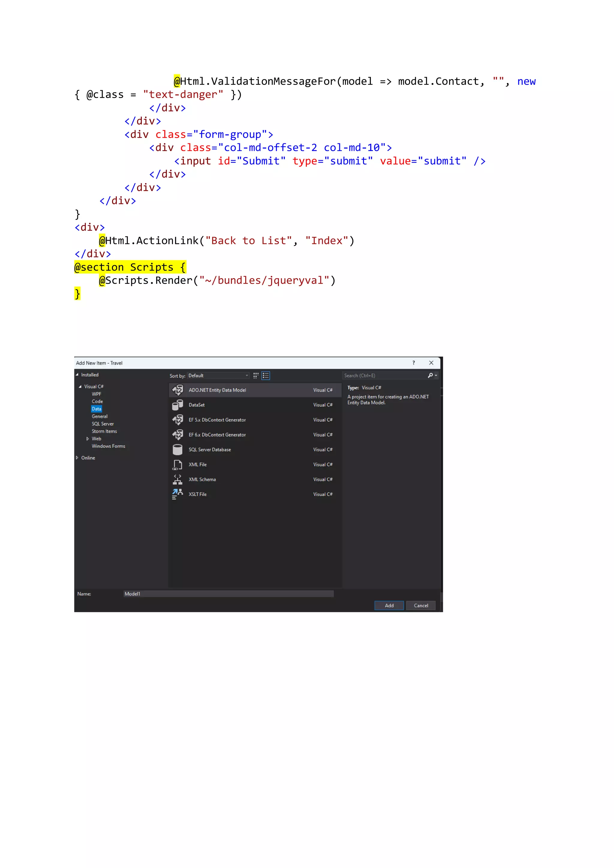This screenshot has height=868, width=614.
Task: Click the Cancel button
Action: click(421, 605)
